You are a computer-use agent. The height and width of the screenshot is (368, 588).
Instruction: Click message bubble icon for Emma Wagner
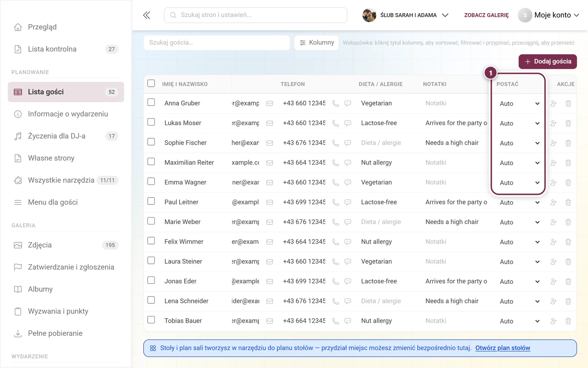(348, 183)
